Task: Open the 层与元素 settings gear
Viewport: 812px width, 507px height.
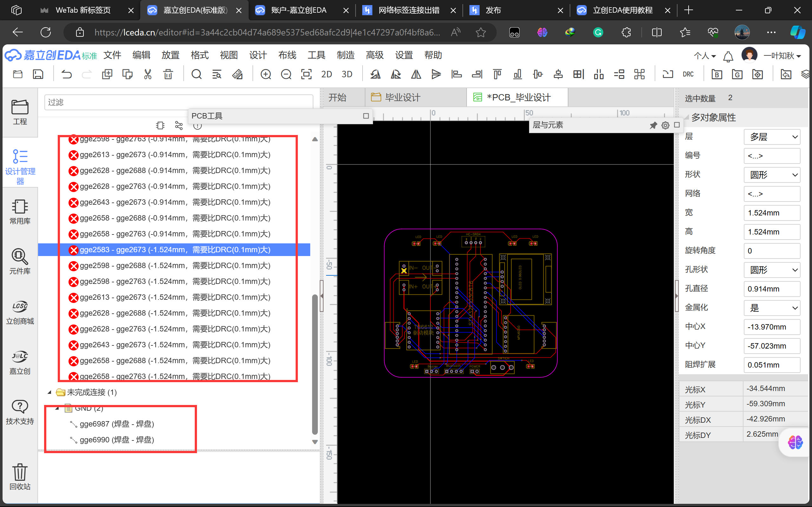Action: click(x=665, y=125)
